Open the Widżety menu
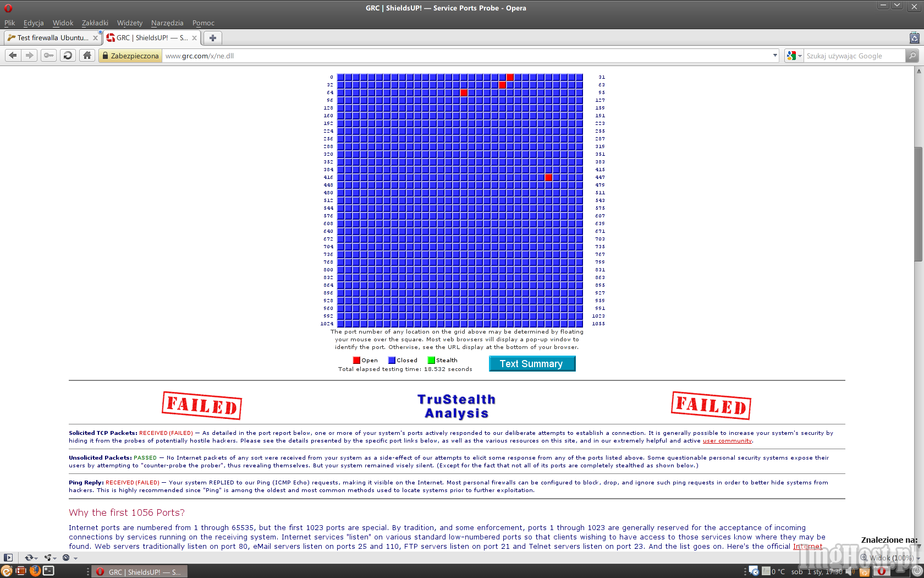Screen dimensions: 924x578 point(130,23)
